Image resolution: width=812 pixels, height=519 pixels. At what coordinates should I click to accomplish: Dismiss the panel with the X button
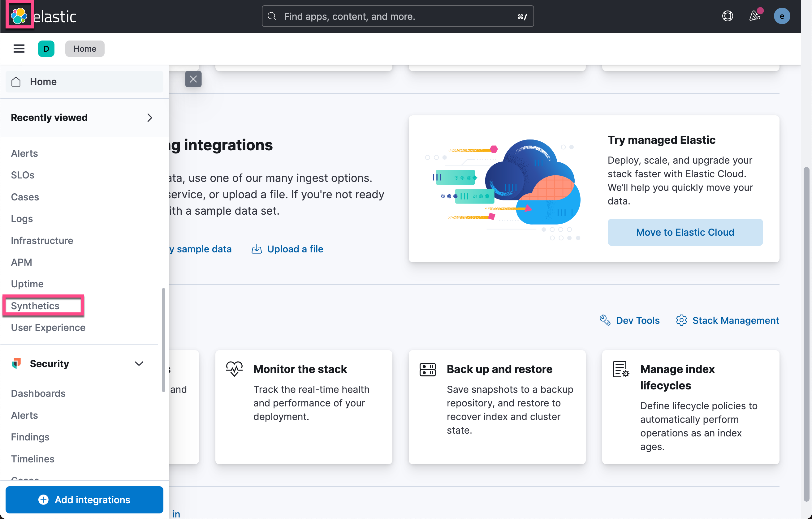point(193,79)
